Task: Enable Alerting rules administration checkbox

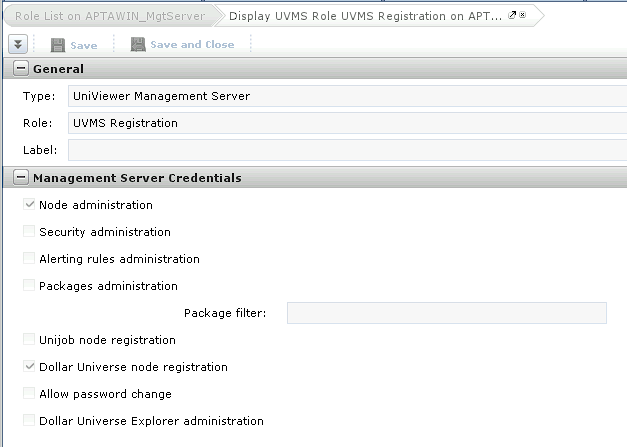Action: (29, 258)
